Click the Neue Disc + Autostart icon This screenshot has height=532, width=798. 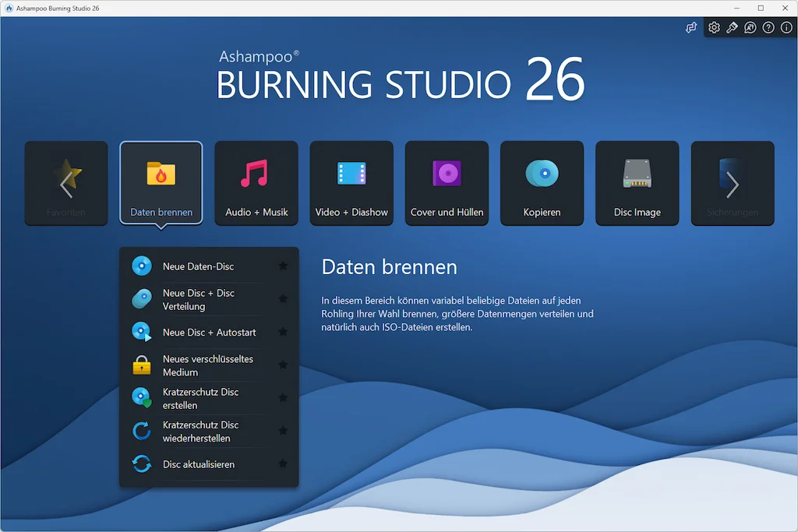[x=142, y=332]
